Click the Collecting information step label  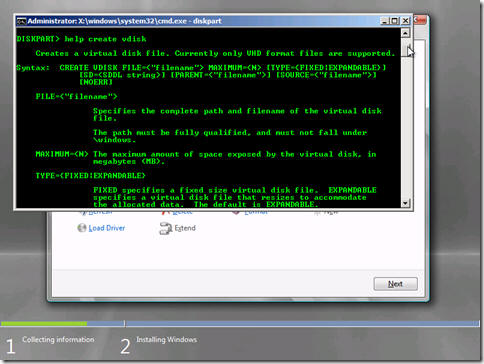click(x=58, y=340)
